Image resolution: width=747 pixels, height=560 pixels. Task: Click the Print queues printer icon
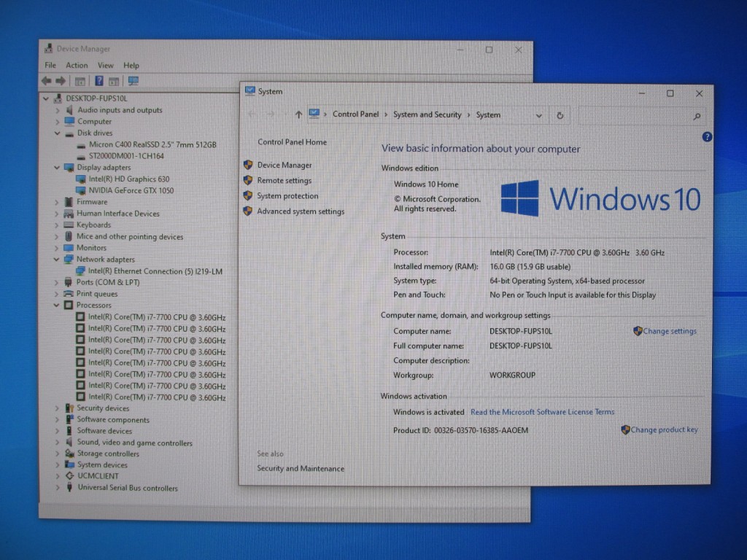69,294
